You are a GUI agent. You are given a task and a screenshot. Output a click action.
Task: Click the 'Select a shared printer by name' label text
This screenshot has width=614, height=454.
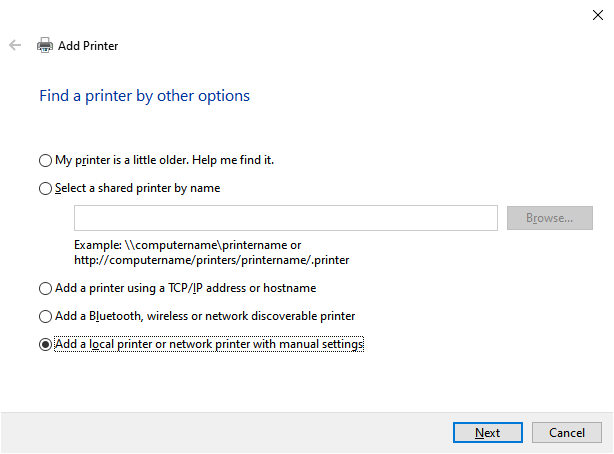pos(137,188)
